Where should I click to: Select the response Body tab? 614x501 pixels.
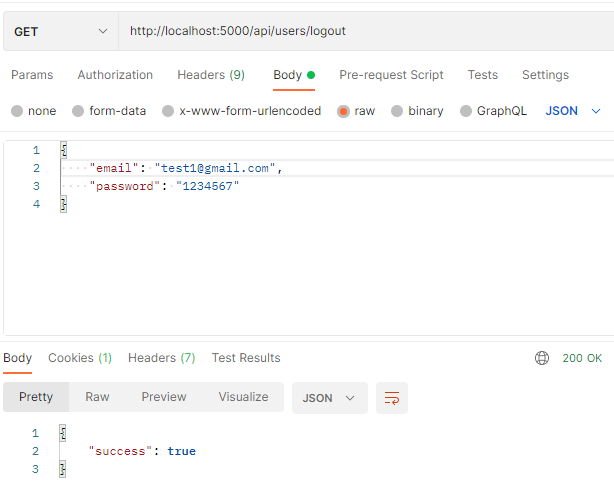(x=18, y=358)
